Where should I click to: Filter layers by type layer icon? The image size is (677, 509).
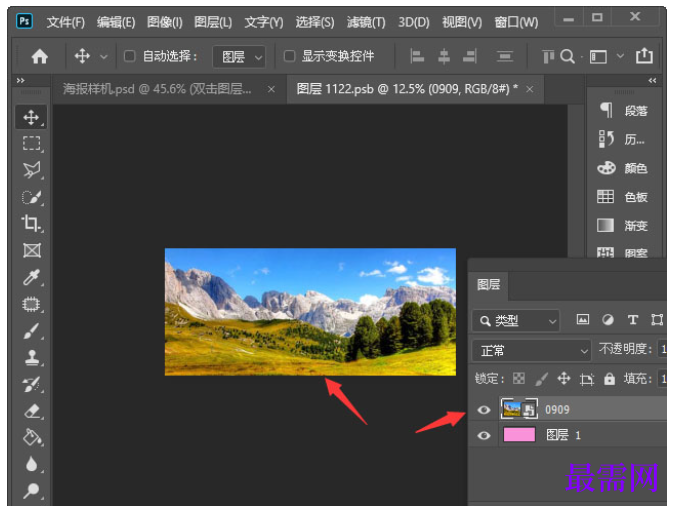click(x=633, y=319)
